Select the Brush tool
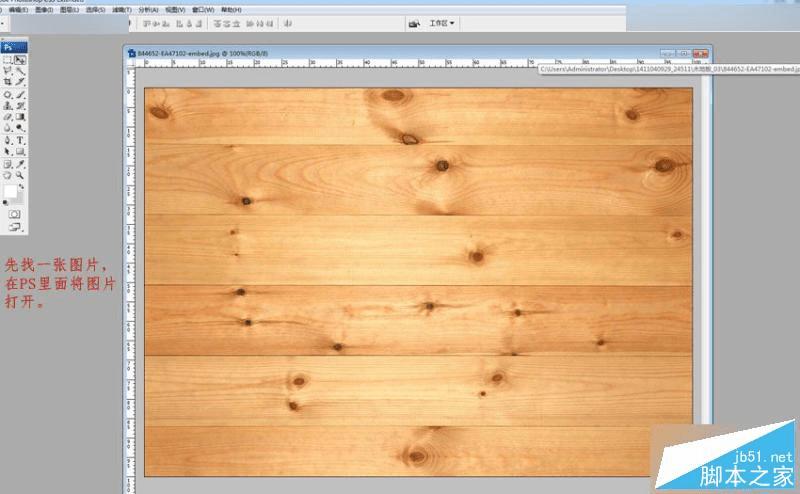 click(20, 95)
